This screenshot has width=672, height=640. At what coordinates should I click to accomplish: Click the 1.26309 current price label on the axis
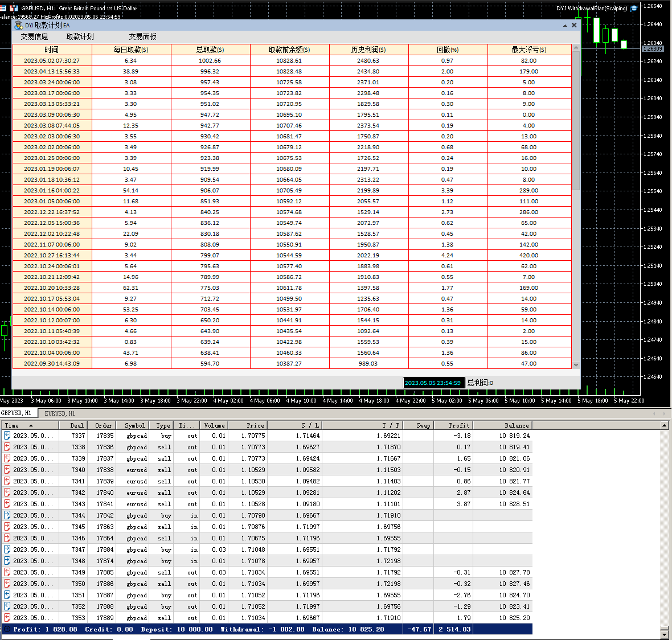tap(652, 49)
